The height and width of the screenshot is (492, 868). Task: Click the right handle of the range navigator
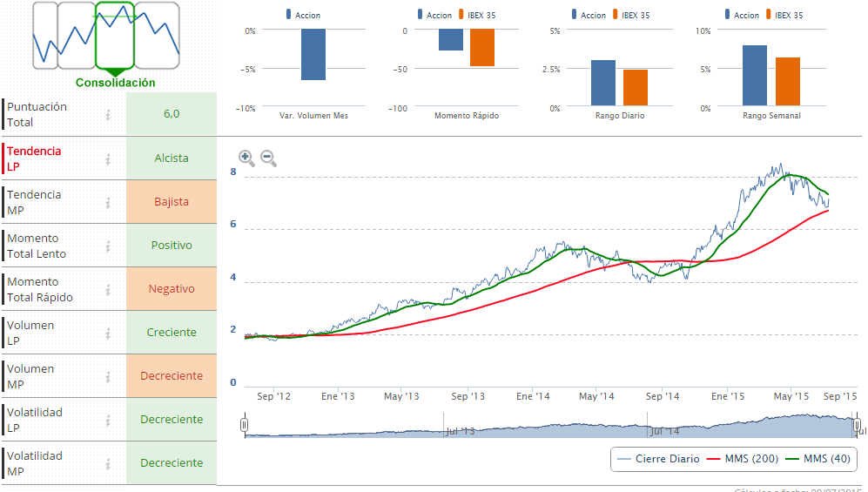[x=857, y=424]
